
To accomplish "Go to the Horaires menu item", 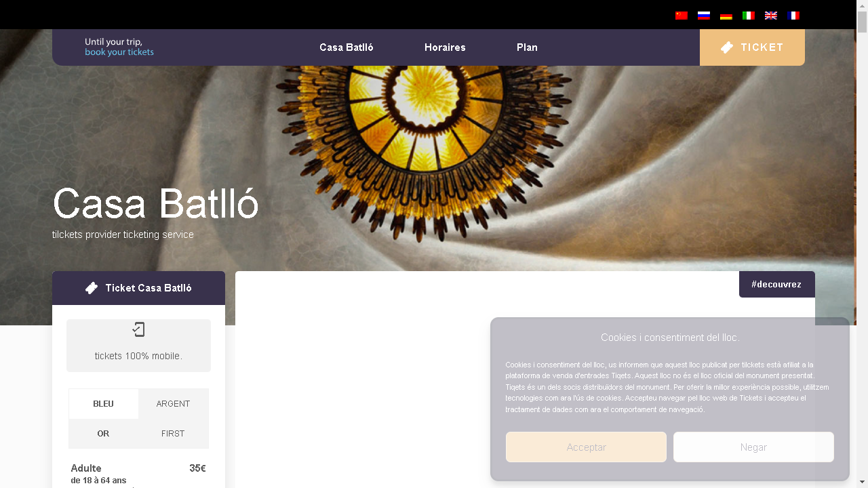I will point(445,47).
